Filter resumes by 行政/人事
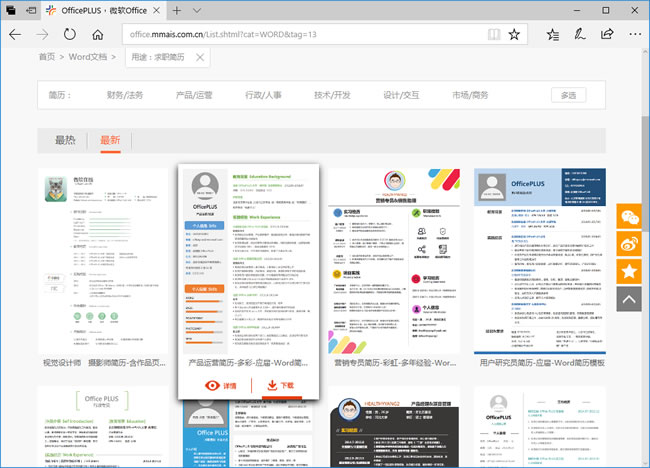This screenshot has width=650, height=468. 263,95
